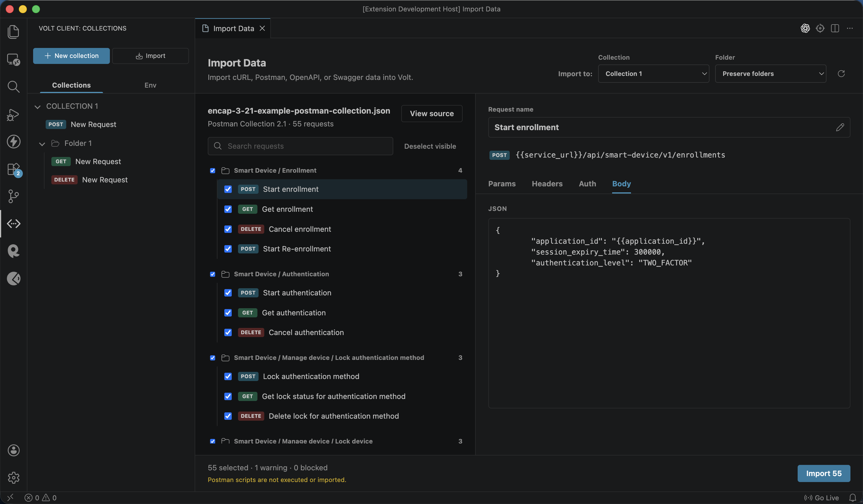
Task: Click the refresh icon beside Folder dropdown
Action: tap(841, 74)
